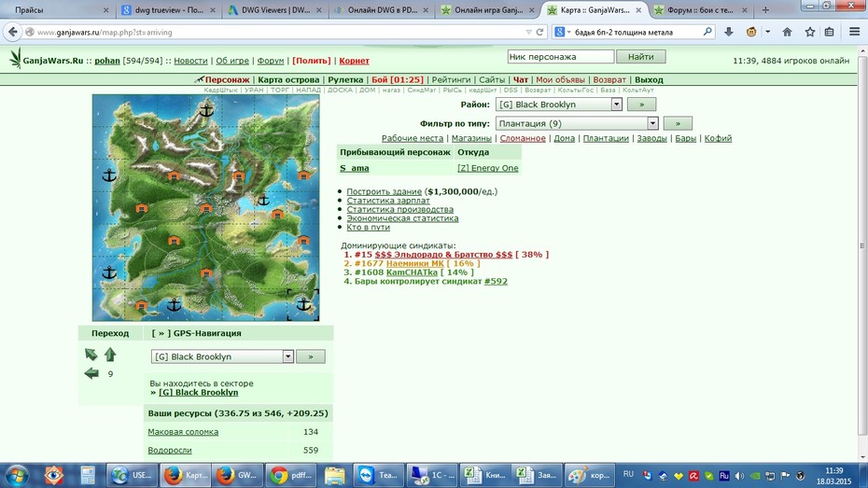Click the browser back arrow button
868x488 pixels.
tap(13, 32)
